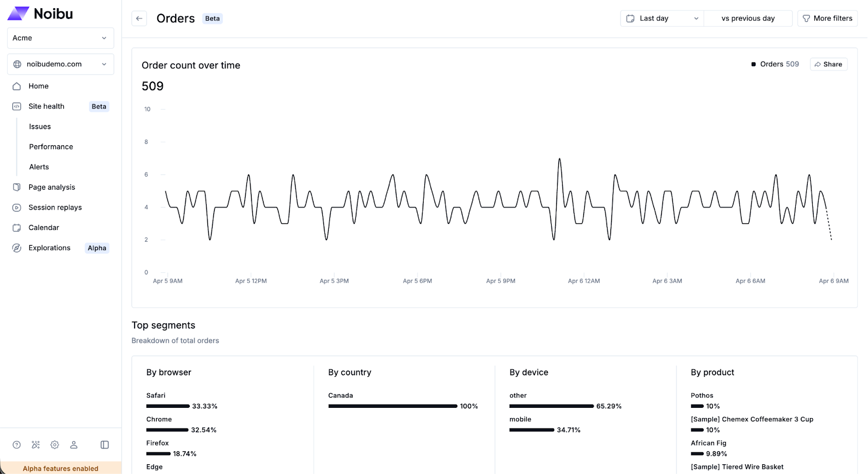Toggle the Orders series in chart legend
The image size is (868, 474).
(x=775, y=64)
